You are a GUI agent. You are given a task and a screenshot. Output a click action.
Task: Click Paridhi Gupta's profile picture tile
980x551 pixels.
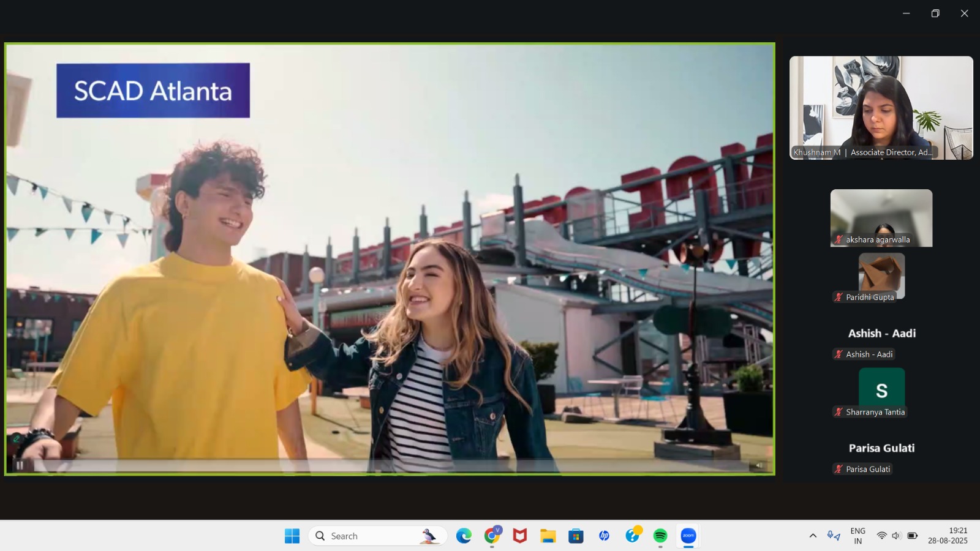881,274
